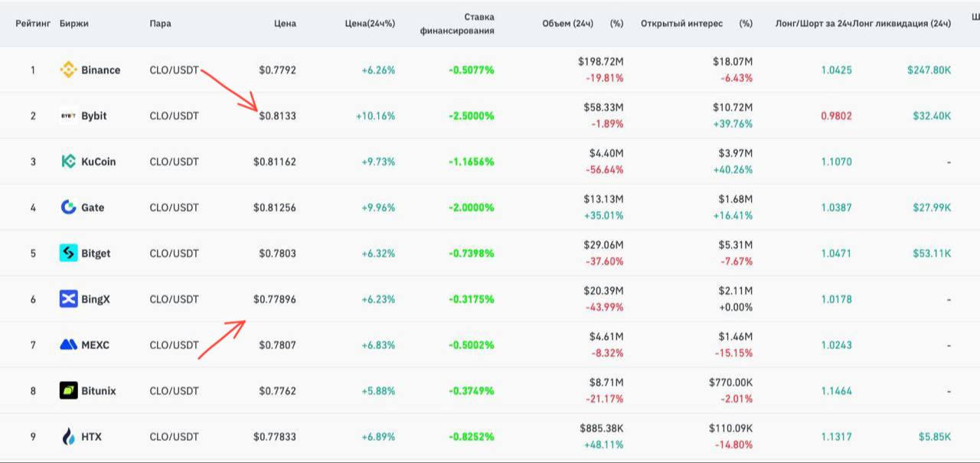Click the Bybit exchange logo icon
This screenshot has height=463, width=980.
[x=68, y=116]
